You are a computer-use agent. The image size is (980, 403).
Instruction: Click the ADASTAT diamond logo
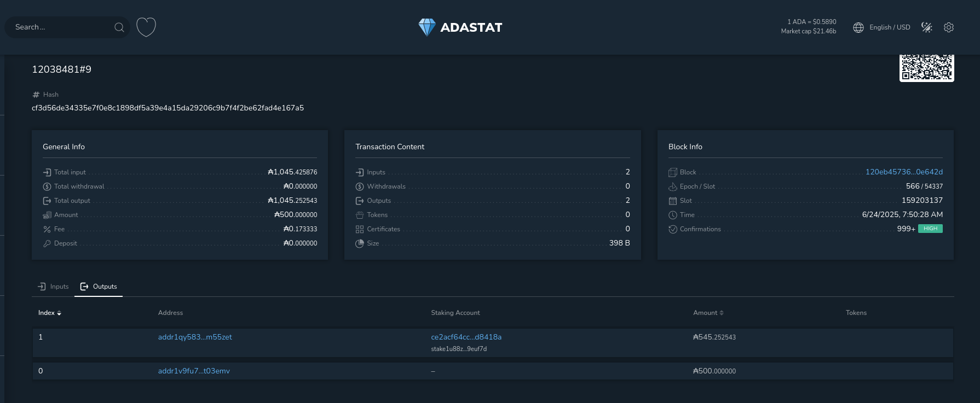427,27
